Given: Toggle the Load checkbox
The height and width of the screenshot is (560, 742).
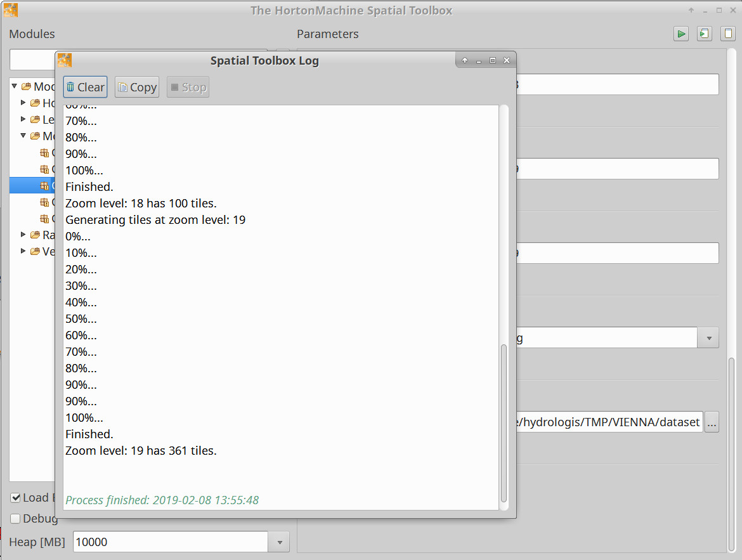Looking at the screenshot, I should (16, 498).
